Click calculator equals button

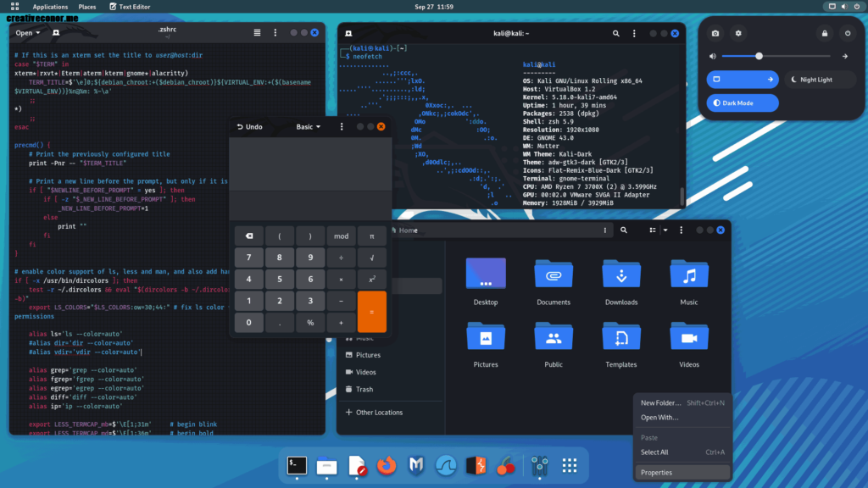pyautogui.click(x=371, y=312)
